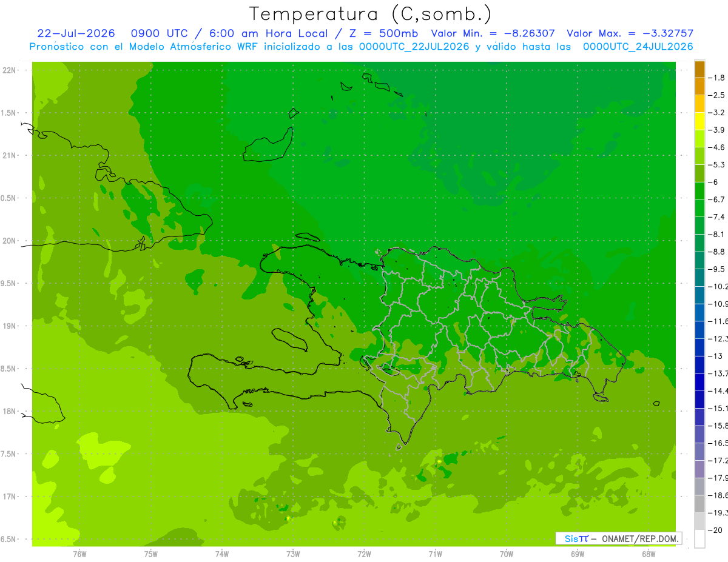Click the "-12.3" color scale value
This screenshot has width=728, height=562.
pyautogui.click(x=718, y=338)
